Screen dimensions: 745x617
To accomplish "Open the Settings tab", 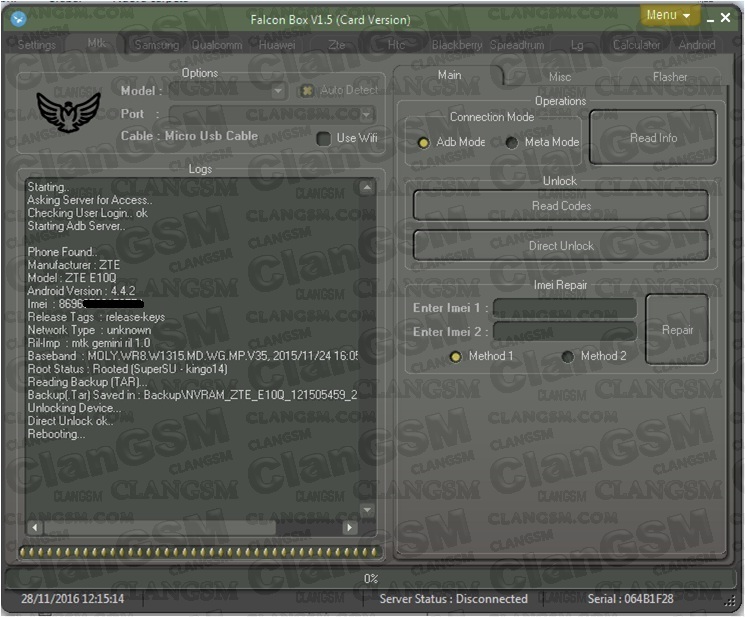I will [x=37, y=45].
